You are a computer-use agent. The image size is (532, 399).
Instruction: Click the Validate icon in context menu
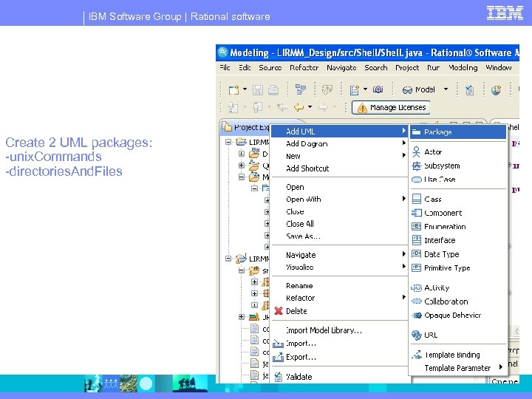tap(279, 377)
